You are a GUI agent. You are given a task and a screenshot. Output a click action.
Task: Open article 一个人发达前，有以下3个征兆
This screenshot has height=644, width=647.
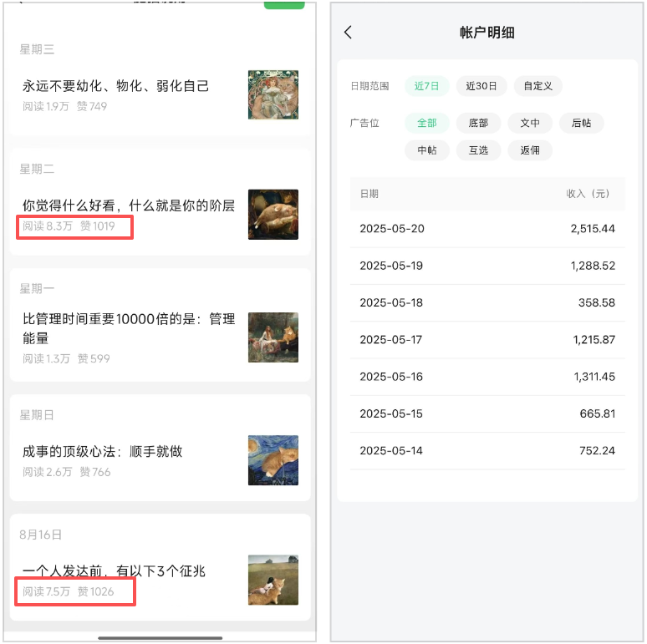[114, 570]
